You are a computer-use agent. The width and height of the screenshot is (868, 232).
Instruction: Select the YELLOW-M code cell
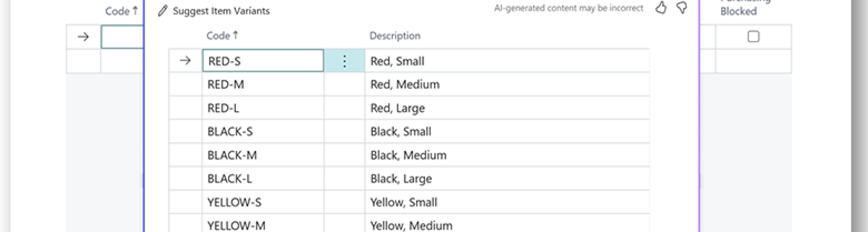(x=263, y=225)
